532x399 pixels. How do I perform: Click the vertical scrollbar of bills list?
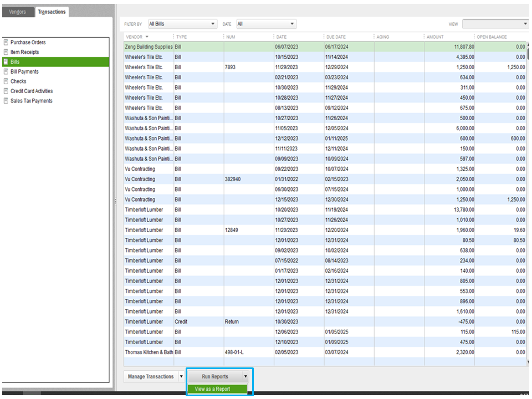pos(528,205)
